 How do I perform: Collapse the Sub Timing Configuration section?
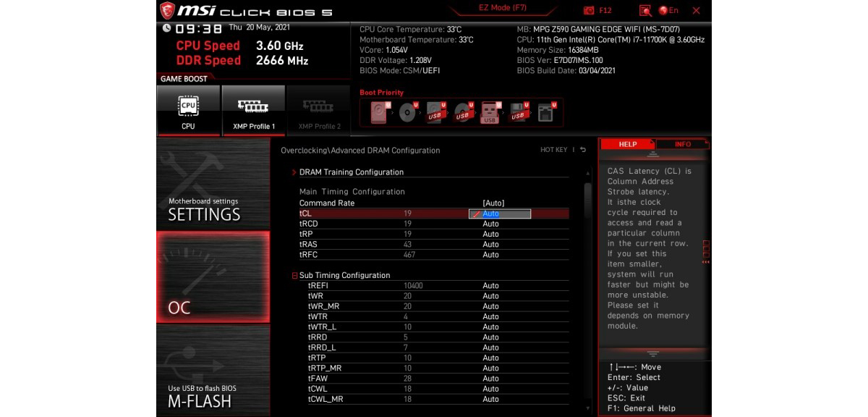click(x=295, y=276)
